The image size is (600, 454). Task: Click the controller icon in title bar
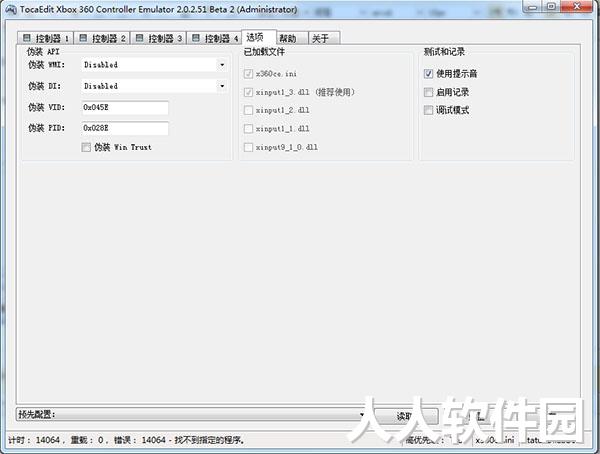click(11, 10)
